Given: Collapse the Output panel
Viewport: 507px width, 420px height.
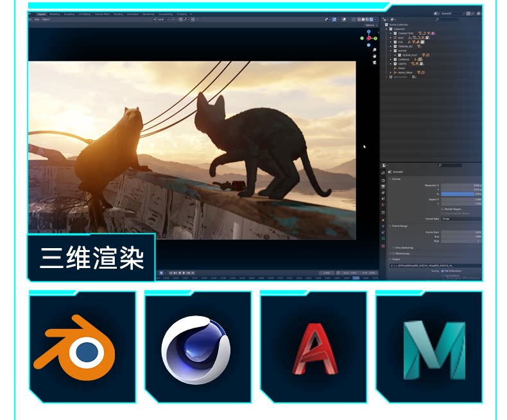Looking at the screenshot, I should click(390, 259).
